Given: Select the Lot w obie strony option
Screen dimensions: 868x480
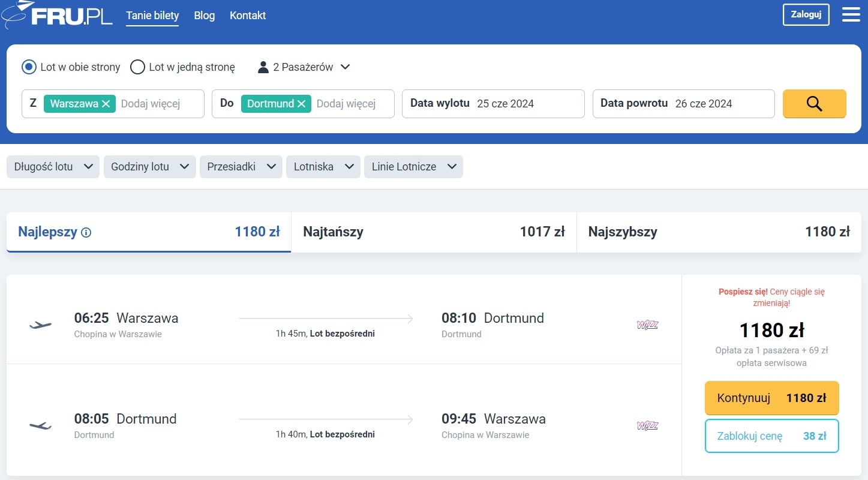Looking at the screenshot, I should 29,67.
